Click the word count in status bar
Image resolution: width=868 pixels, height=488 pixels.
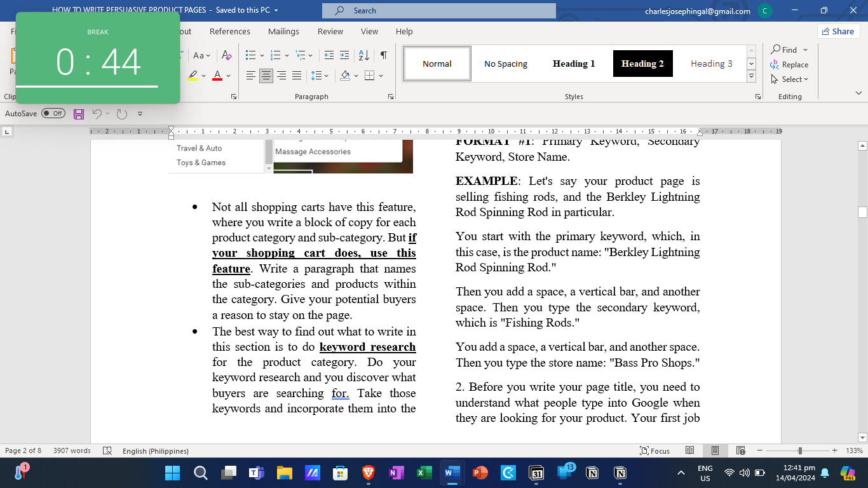[72, 451]
